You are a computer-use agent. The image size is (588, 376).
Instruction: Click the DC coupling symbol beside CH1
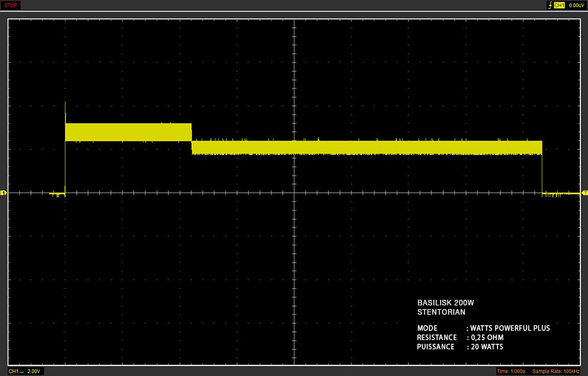[x=22, y=372]
